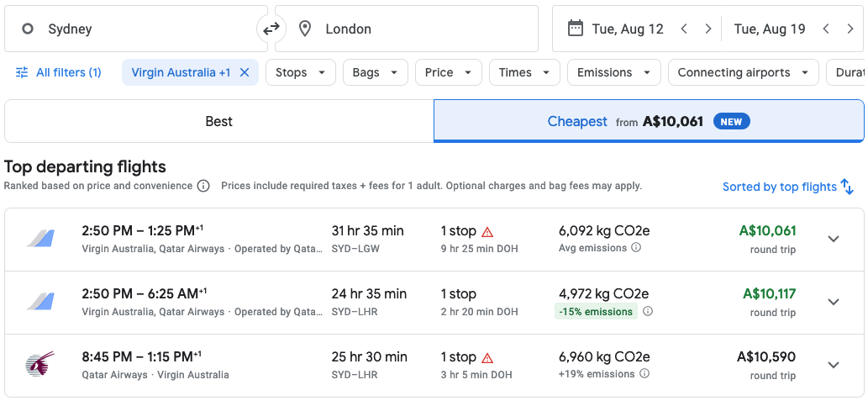This screenshot has height=406, width=868.
Task: Click the London destination field
Action: pyautogui.click(x=407, y=29)
